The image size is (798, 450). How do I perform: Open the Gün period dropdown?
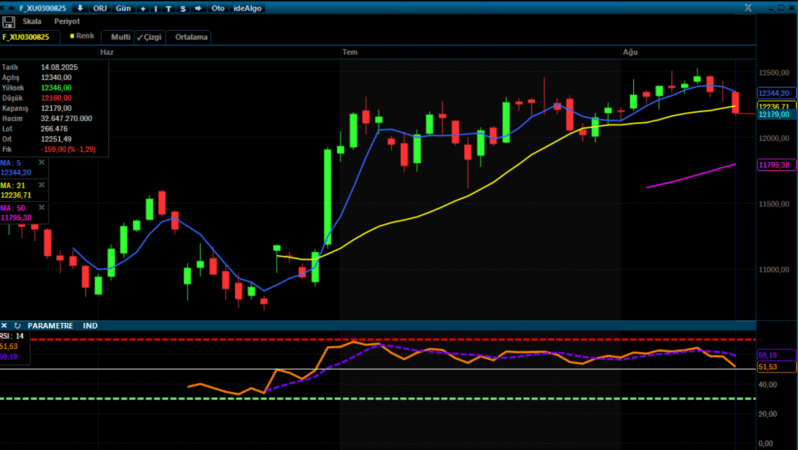click(124, 7)
